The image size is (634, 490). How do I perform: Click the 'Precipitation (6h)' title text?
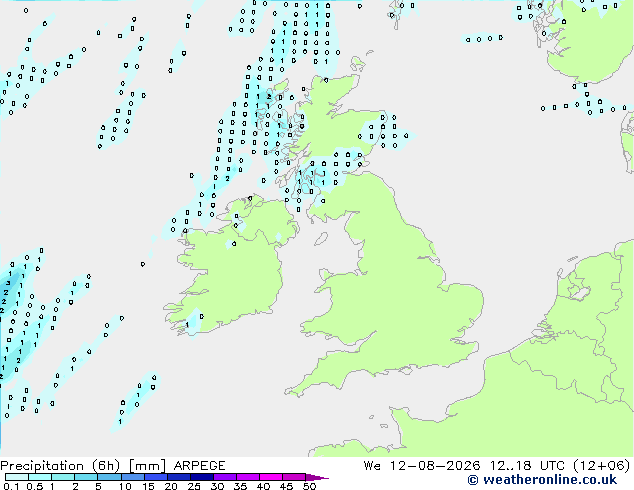(x=60, y=466)
